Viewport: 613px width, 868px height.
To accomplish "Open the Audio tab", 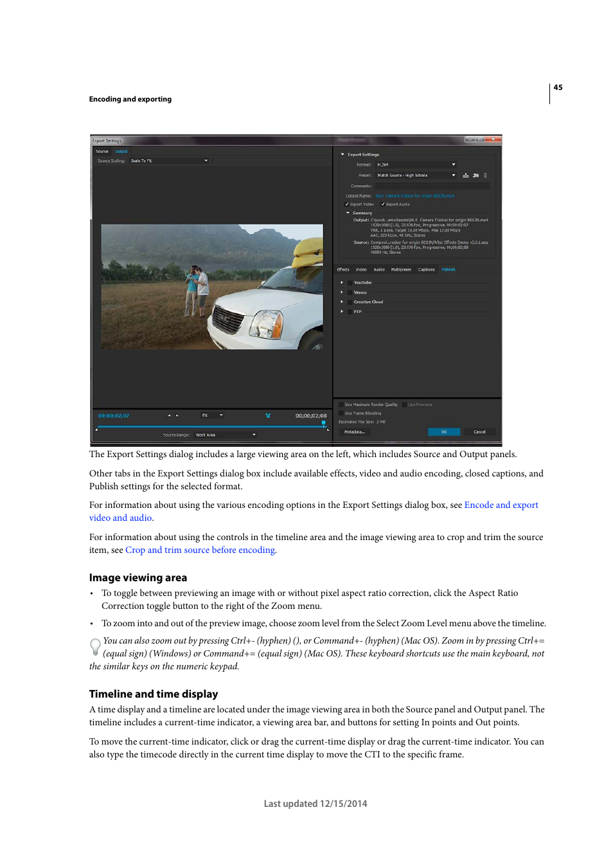I will pyautogui.click(x=379, y=269).
